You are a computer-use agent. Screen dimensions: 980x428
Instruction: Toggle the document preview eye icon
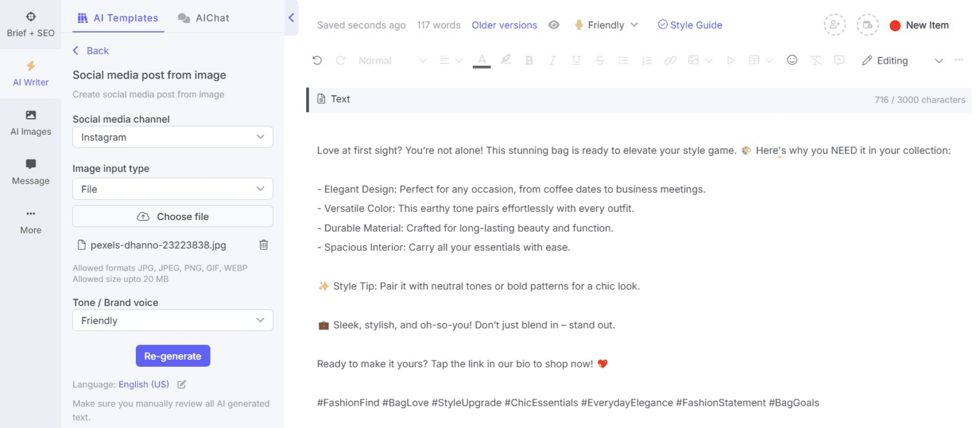[554, 25]
